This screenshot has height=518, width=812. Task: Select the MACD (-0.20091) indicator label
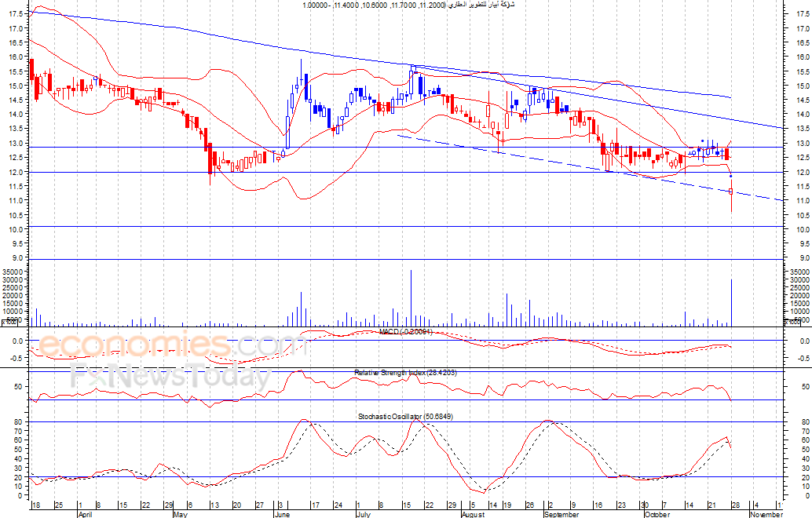click(405, 332)
